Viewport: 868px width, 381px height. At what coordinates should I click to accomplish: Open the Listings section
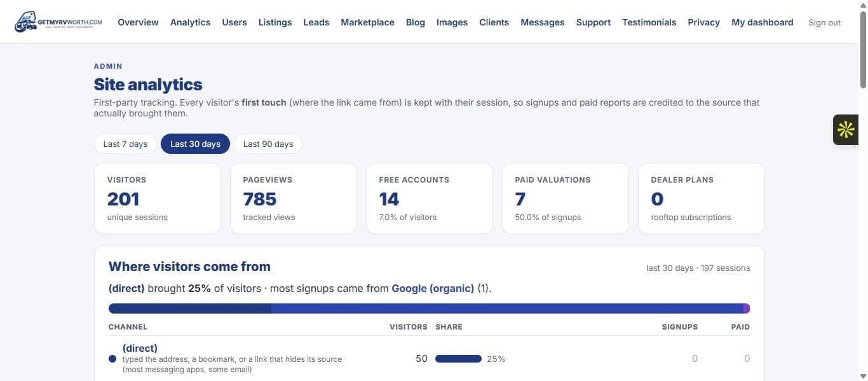275,22
